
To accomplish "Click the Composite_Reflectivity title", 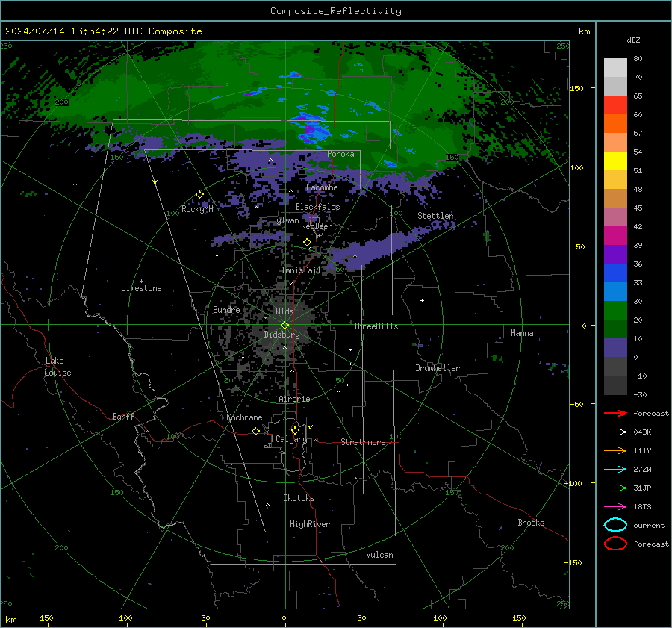I will point(336,11).
